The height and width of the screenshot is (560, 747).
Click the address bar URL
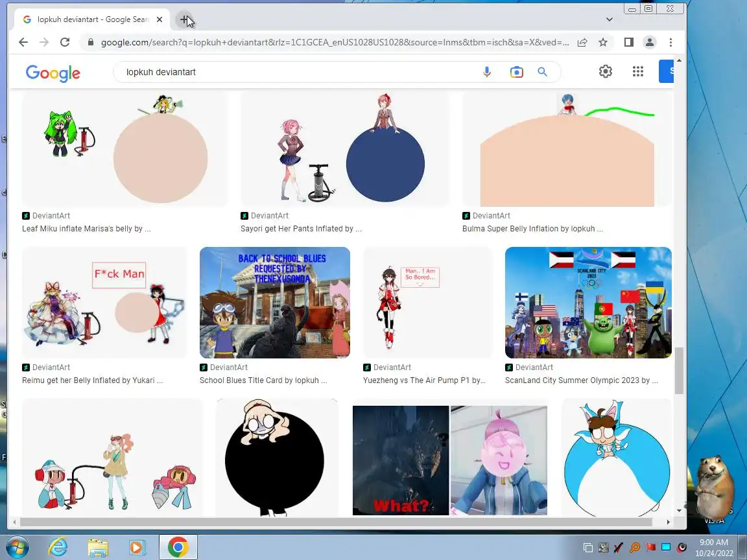(x=335, y=42)
